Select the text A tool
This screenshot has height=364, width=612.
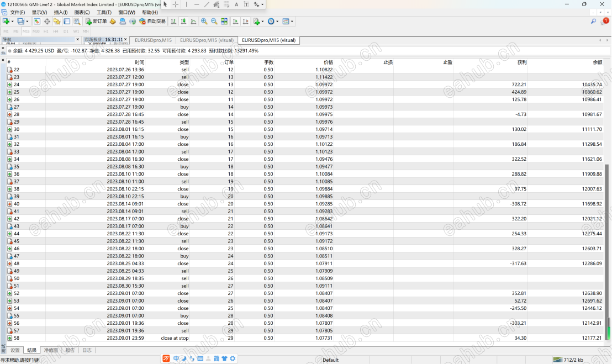(236, 4)
